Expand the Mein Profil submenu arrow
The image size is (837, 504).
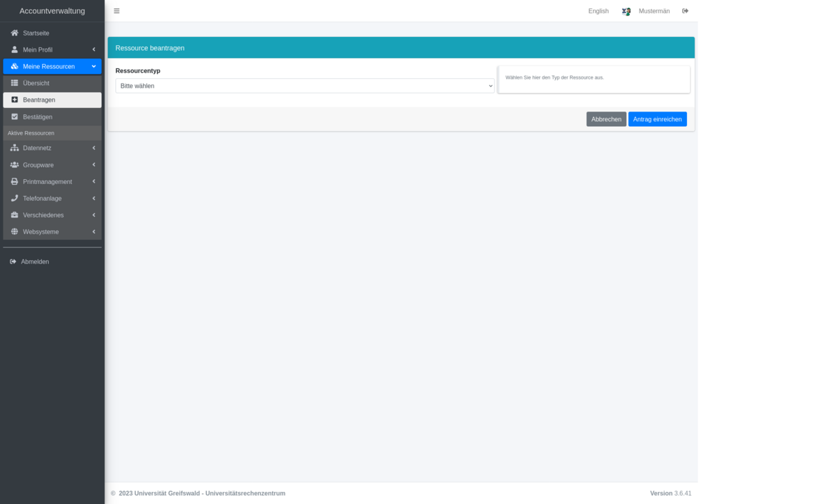coord(93,49)
